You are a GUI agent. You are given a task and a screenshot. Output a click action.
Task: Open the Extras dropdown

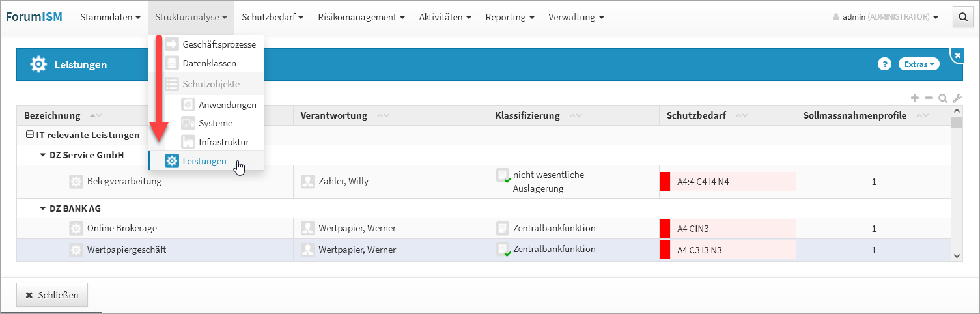click(x=919, y=64)
